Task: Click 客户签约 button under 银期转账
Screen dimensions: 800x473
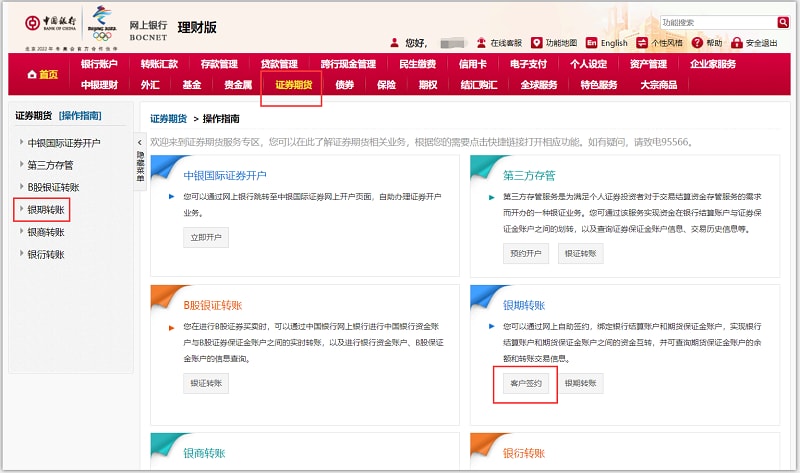Action: click(x=525, y=383)
